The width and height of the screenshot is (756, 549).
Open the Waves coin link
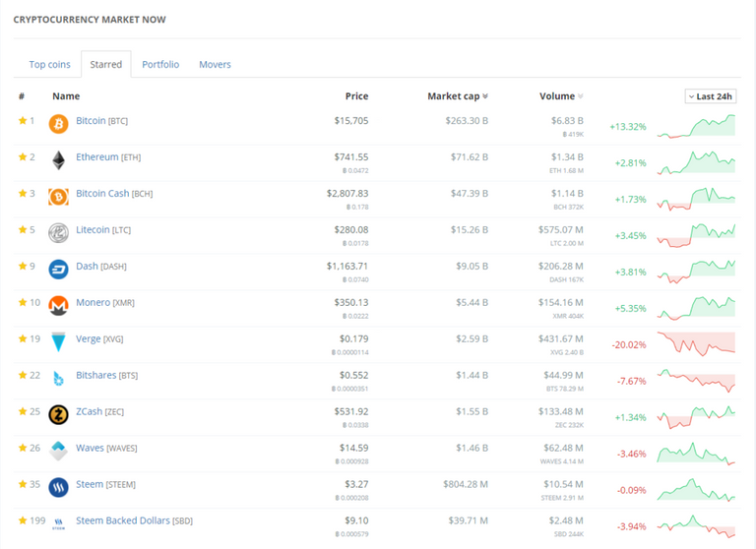point(90,448)
